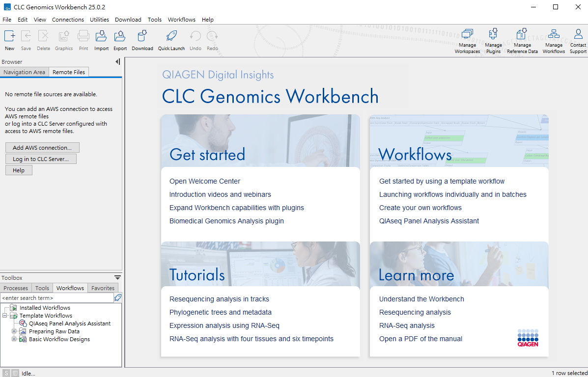
Task: Click the Log in to CLC Server button
Action: (x=41, y=159)
